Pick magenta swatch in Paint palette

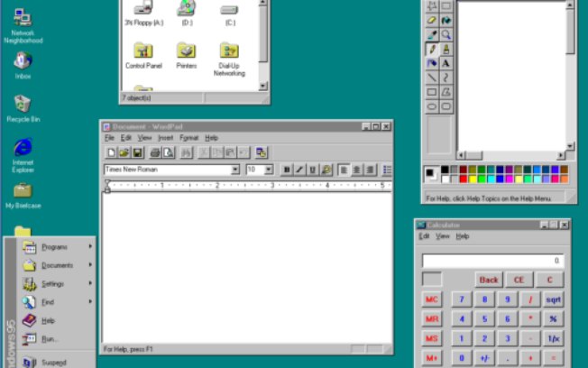509,179
